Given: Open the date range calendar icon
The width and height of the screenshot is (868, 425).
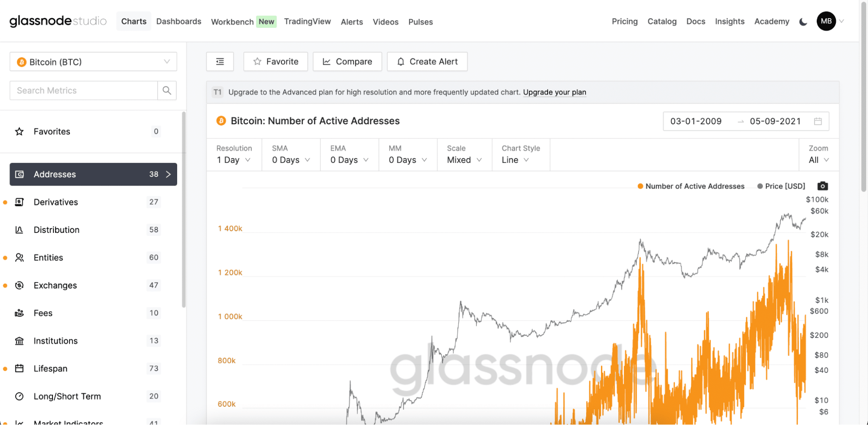Looking at the screenshot, I should (x=818, y=121).
